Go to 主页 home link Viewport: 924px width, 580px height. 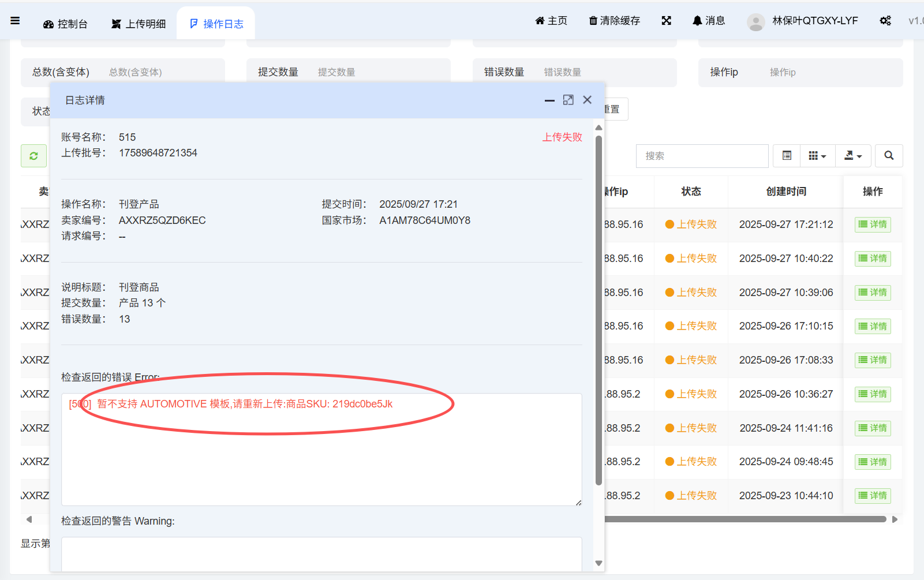tap(551, 21)
